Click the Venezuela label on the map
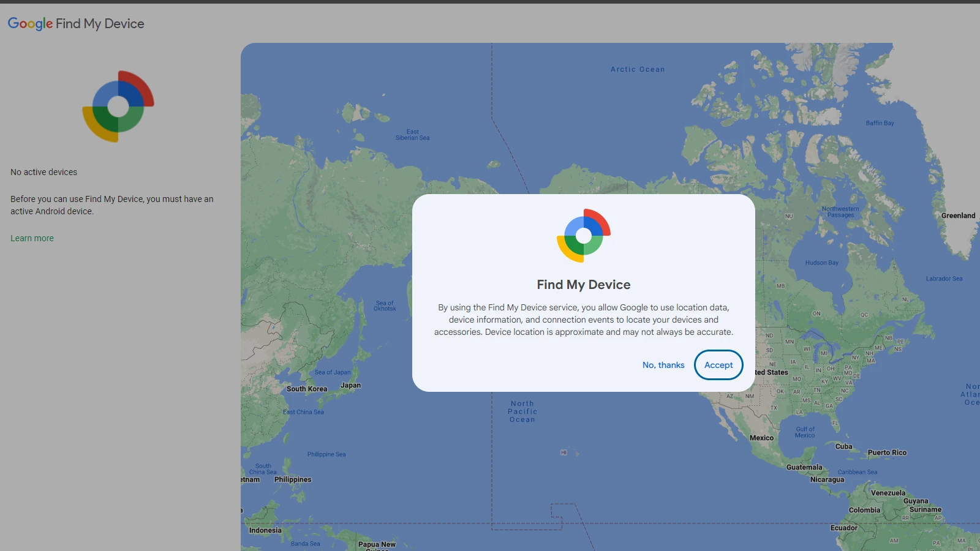 point(888,493)
